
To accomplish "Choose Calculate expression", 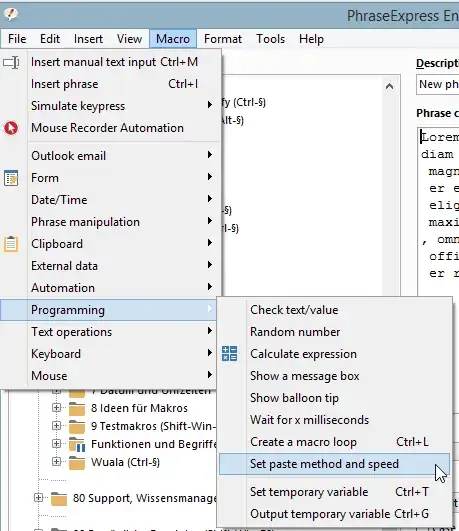I will (334, 354).
